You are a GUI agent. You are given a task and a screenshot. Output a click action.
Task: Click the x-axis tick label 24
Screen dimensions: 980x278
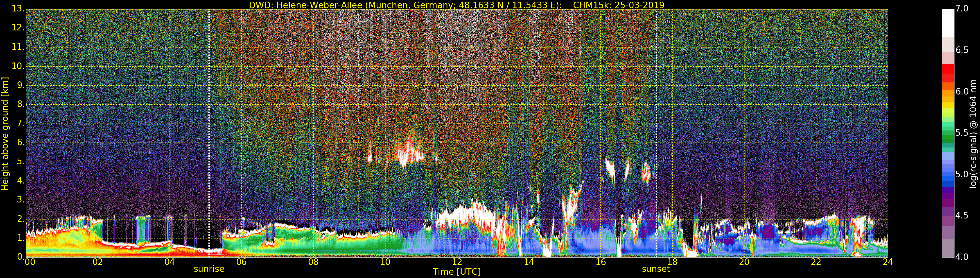tap(888, 262)
